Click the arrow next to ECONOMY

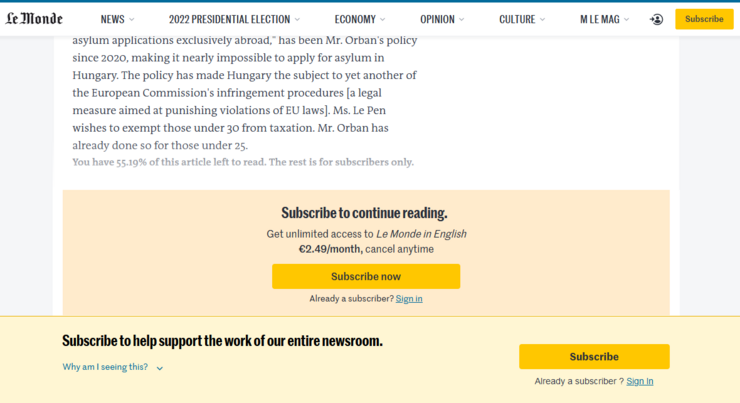pyautogui.click(x=383, y=19)
